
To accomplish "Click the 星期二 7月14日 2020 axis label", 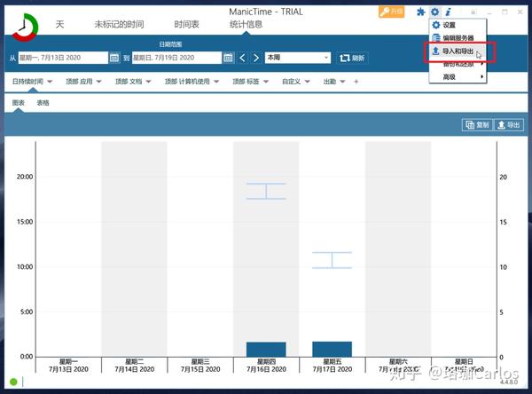I will pos(135,366).
